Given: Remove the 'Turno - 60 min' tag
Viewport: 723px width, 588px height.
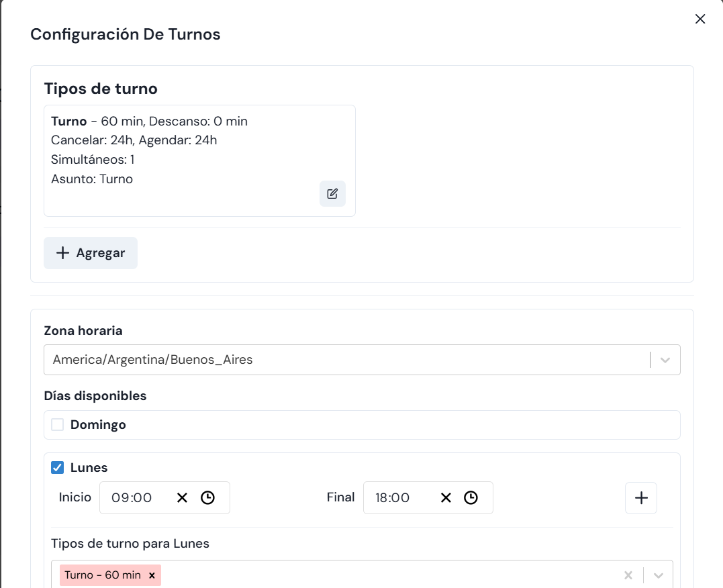Looking at the screenshot, I should tap(152, 575).
